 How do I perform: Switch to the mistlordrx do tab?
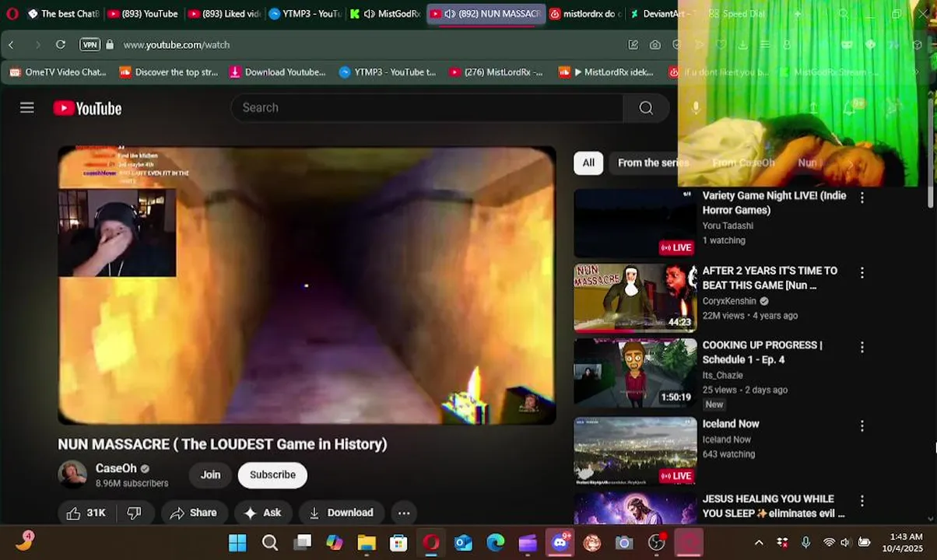click(585, 14)
